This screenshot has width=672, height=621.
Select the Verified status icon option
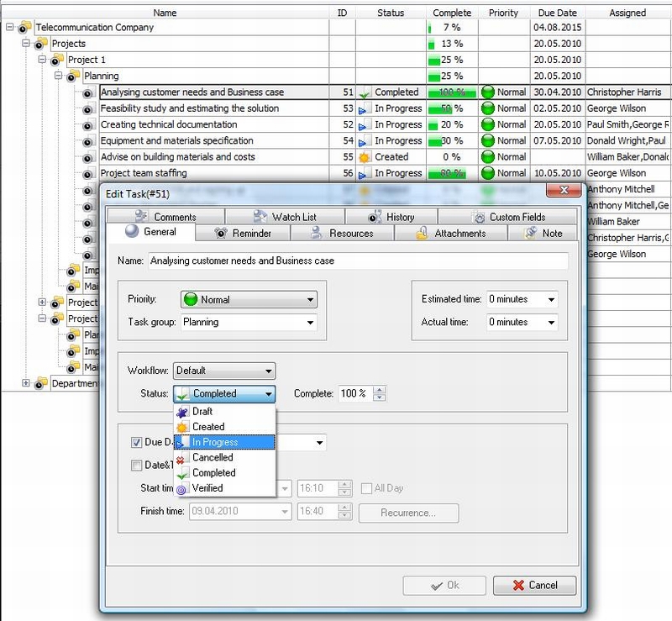click(181, 488)
